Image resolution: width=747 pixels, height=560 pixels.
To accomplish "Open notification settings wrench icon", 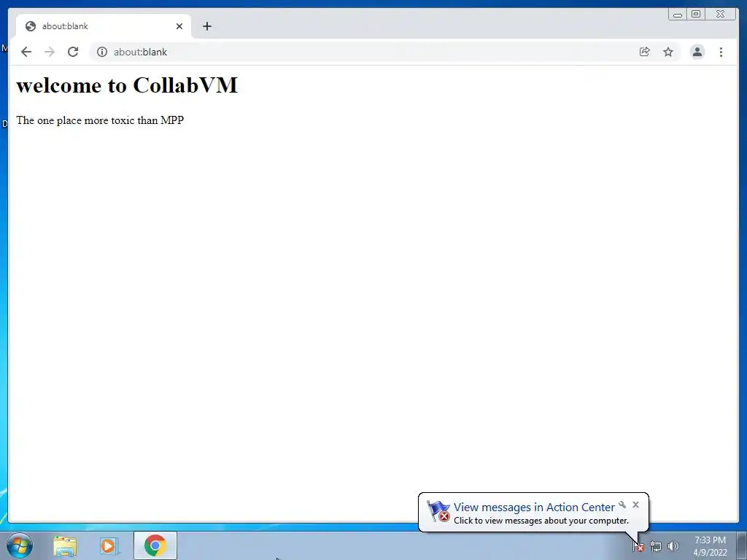I will (x=622, y=505).
